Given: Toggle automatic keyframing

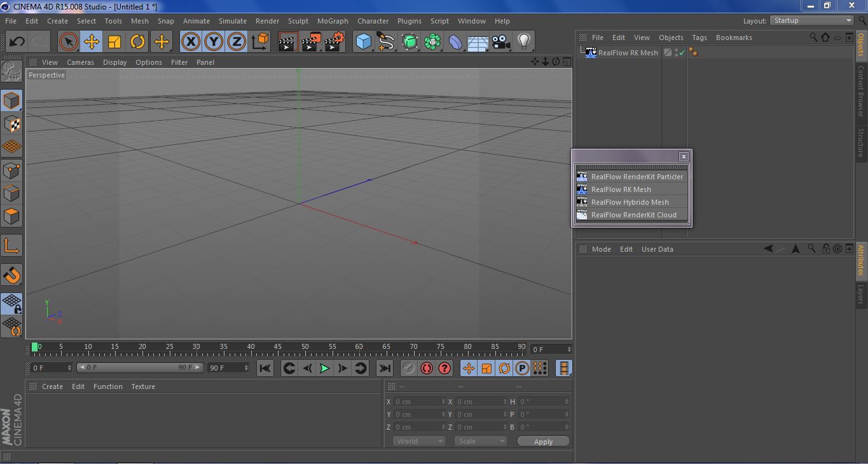Looking at the screenshot, I should point(427,368).
